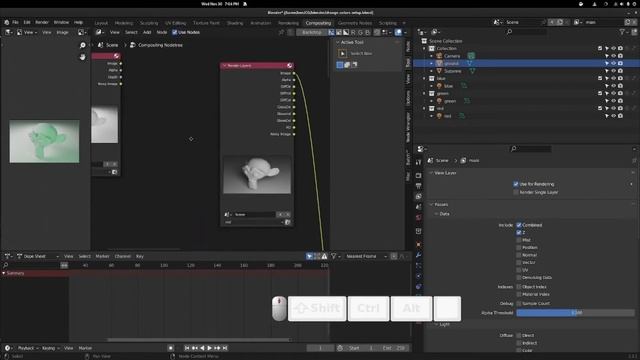Image resolution: width=640 pixels, height=360 pixels.
Task: Open the Keying popover in timeline
Action: (50, 348)
